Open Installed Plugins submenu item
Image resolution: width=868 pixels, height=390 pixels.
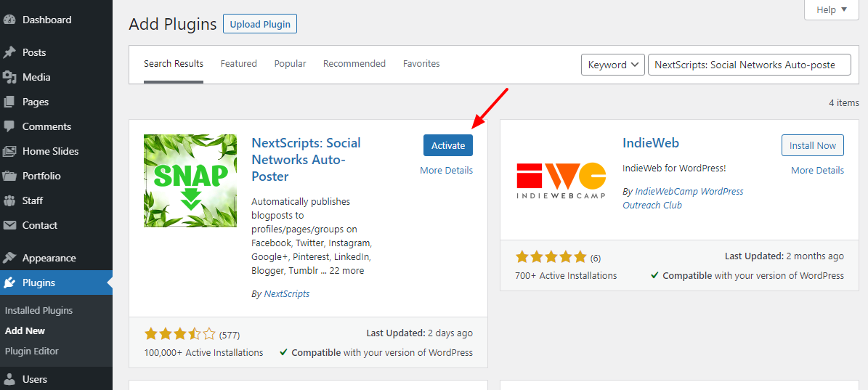38,311
